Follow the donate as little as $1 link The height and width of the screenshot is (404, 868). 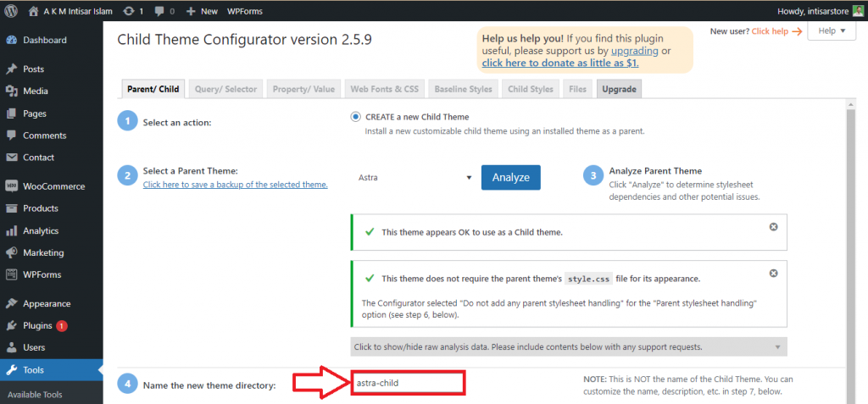click(x=559, y=63)
